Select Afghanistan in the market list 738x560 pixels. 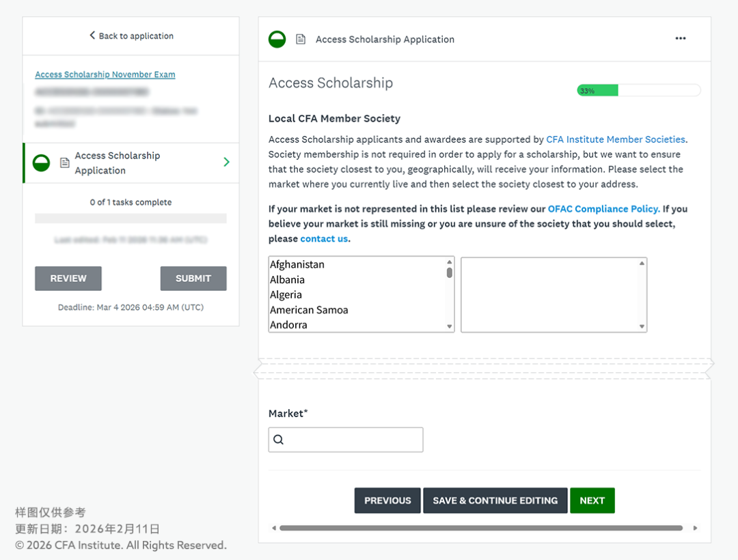[x=297, y=264]
